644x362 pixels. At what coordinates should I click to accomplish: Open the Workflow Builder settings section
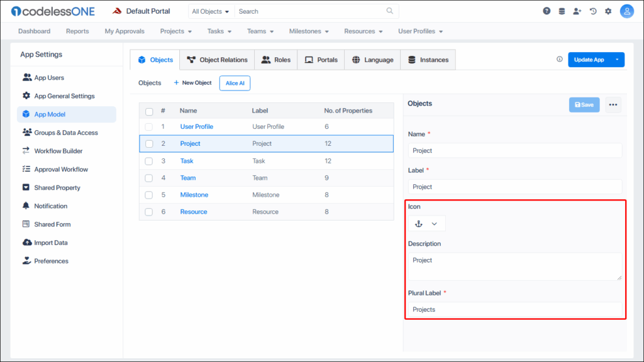coord(58,151)
